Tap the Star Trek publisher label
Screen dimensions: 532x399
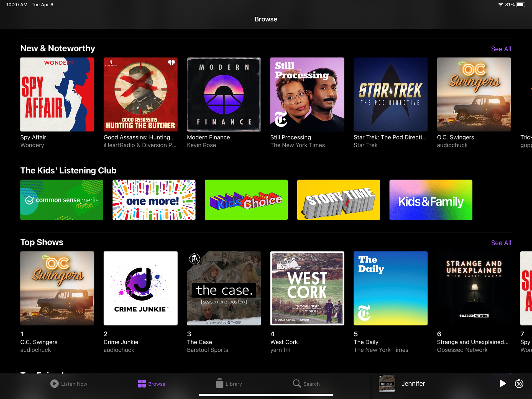(365, 145)
